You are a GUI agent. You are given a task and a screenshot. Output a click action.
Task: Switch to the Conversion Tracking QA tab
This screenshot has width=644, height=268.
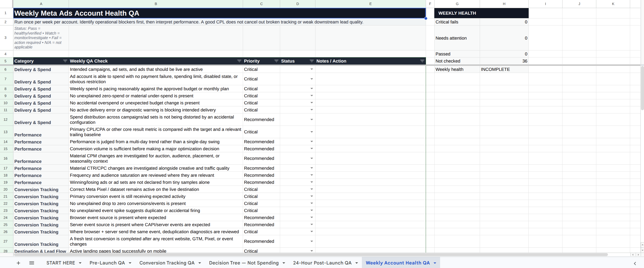(167, 263)
